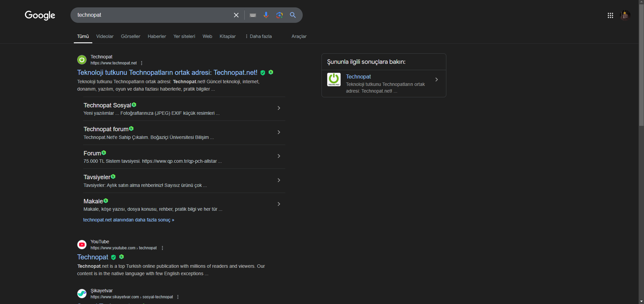Open the on-screen keyboard input tool
Viewport: 644px width, 304px height.
253,15
